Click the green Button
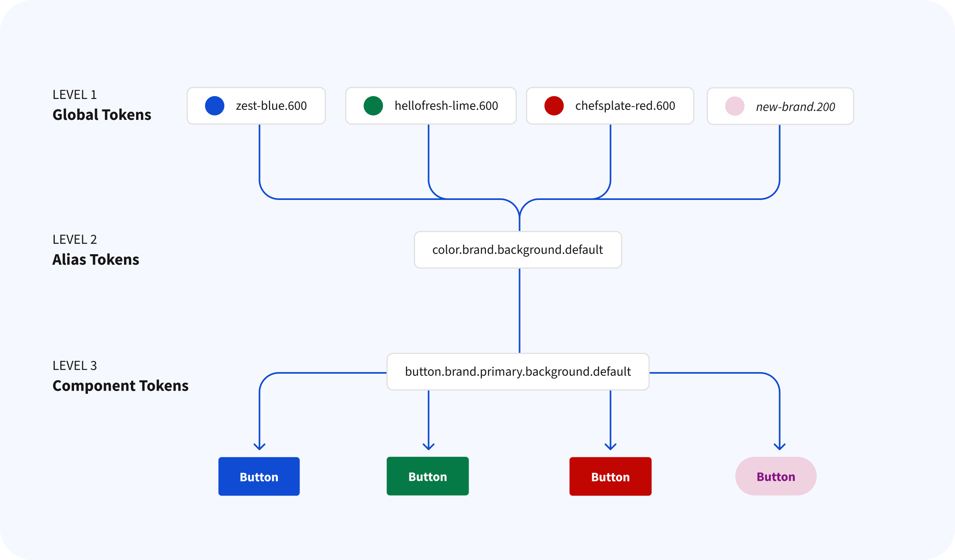 tap(428, 476)
